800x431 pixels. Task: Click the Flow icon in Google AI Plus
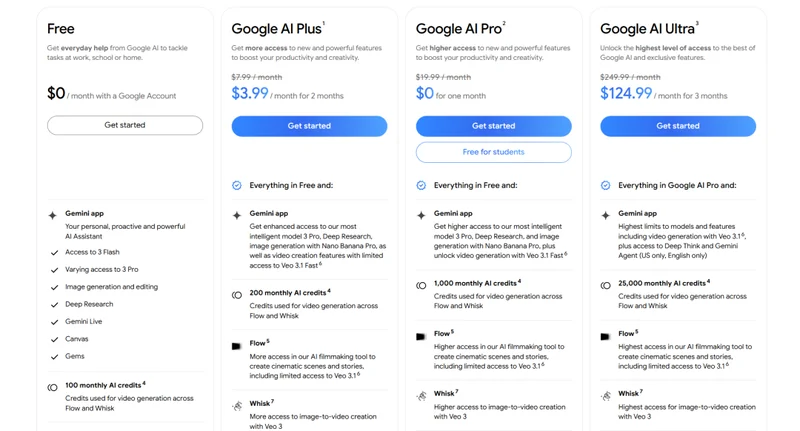click(x=237, y=346)
